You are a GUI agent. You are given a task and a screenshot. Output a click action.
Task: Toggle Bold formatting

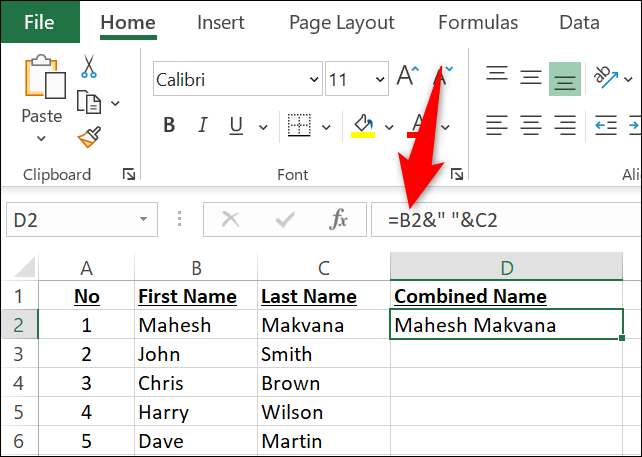169,125
